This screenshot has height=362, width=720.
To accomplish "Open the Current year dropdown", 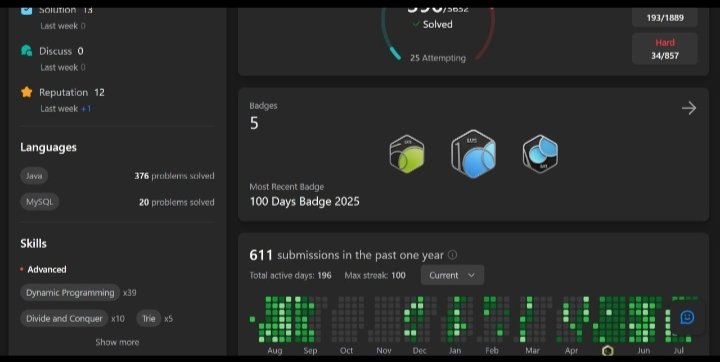I will coord(452,275).
